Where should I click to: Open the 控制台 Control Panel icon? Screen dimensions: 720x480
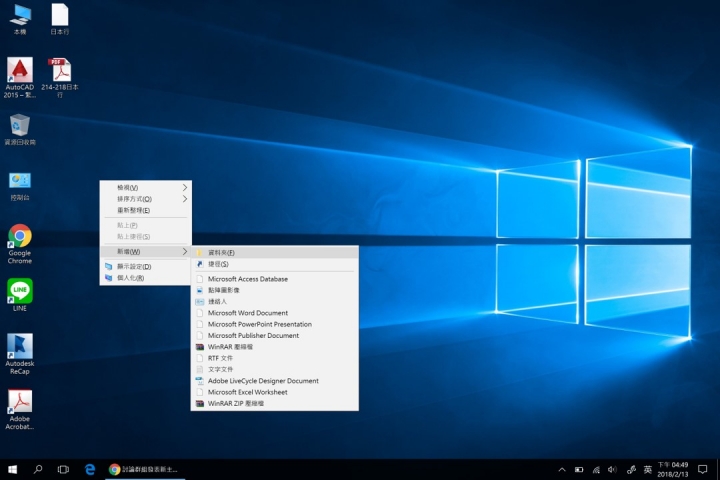(x=20, y=186)
